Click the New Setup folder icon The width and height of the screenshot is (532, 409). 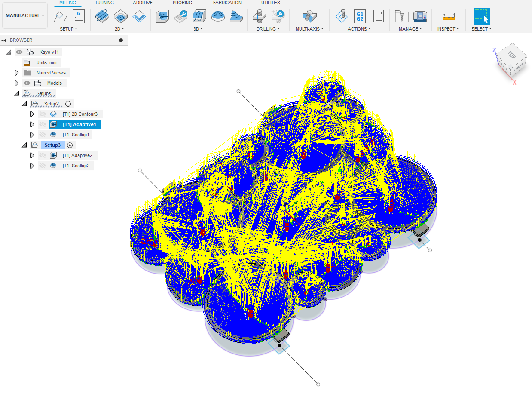click(61, 16)
